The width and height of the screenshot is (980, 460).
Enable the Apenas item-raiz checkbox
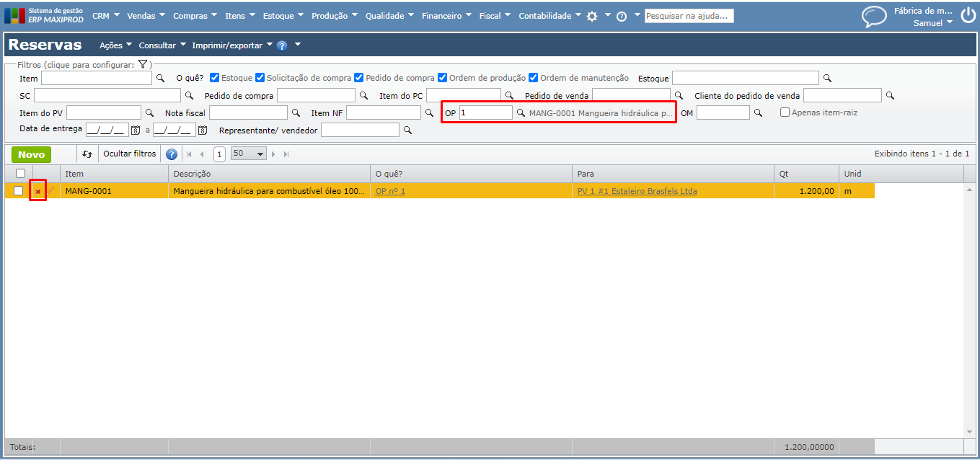pyautogui.click(x=785, y=112)
